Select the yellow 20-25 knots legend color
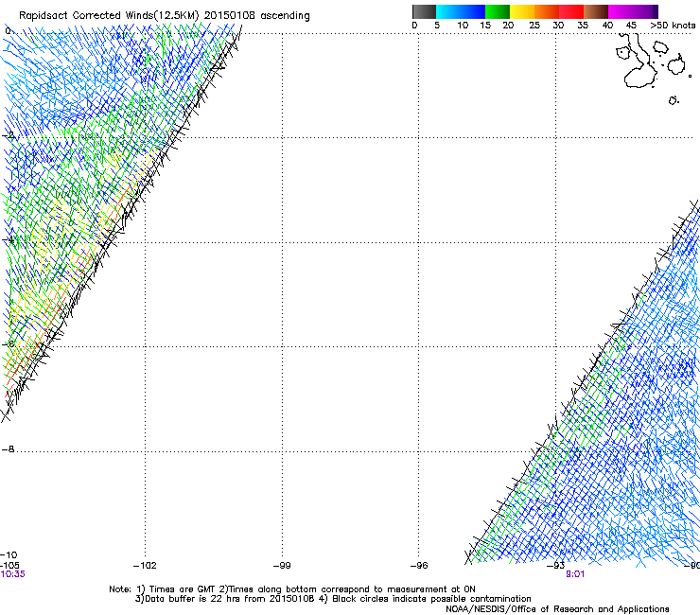Viewport: 700px width, 615px height. [x=522, y=11]
